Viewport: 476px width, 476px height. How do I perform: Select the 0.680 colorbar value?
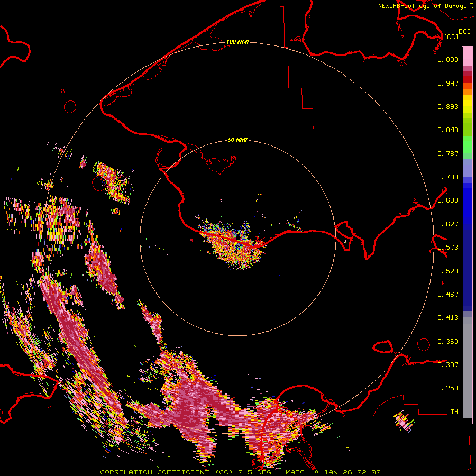click(448, 200)
